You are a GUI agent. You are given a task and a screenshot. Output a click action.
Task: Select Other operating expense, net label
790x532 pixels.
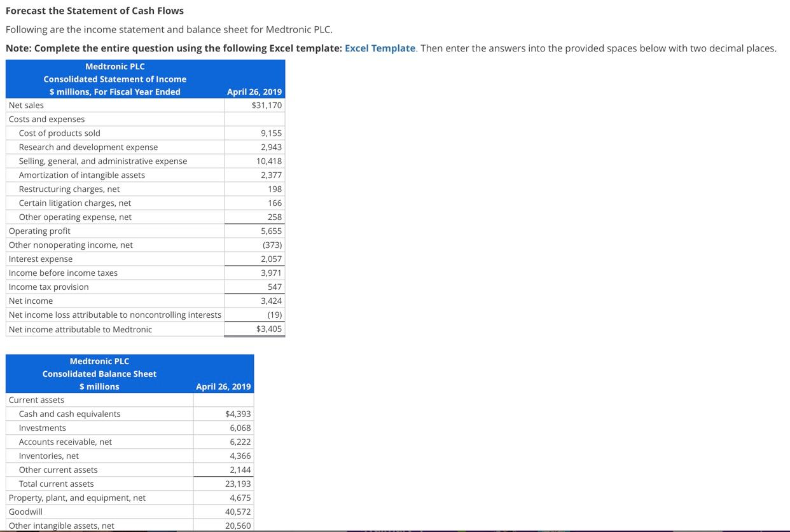(x=75, y=217)
